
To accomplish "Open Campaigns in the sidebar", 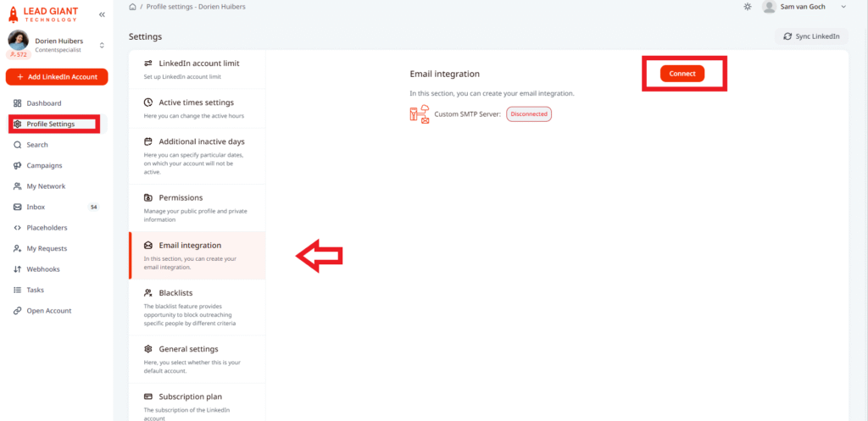I will point(44,165).
